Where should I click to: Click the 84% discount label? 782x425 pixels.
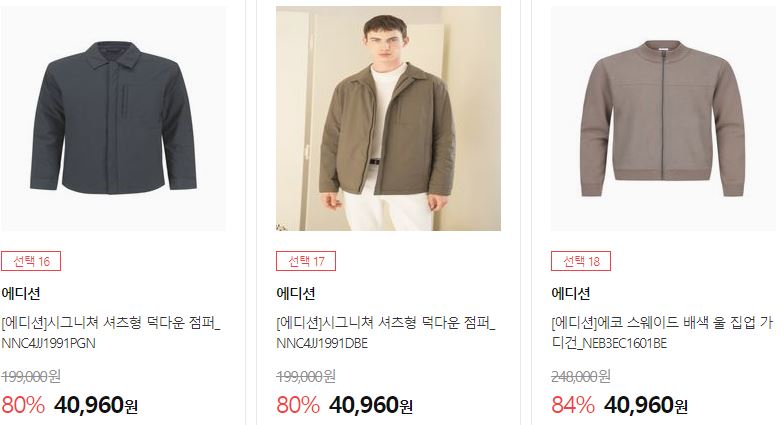pyautogui.click(x=573, y=405)
